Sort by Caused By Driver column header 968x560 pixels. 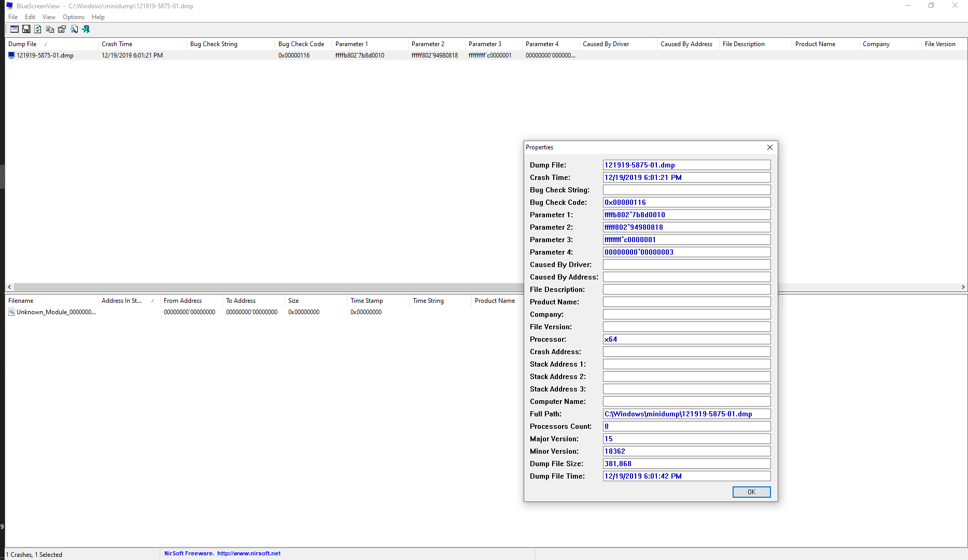[x=618, y=44]
